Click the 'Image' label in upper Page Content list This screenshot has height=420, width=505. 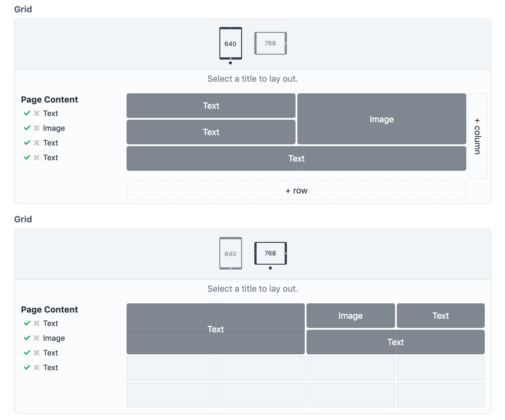[x=54, y=128]
